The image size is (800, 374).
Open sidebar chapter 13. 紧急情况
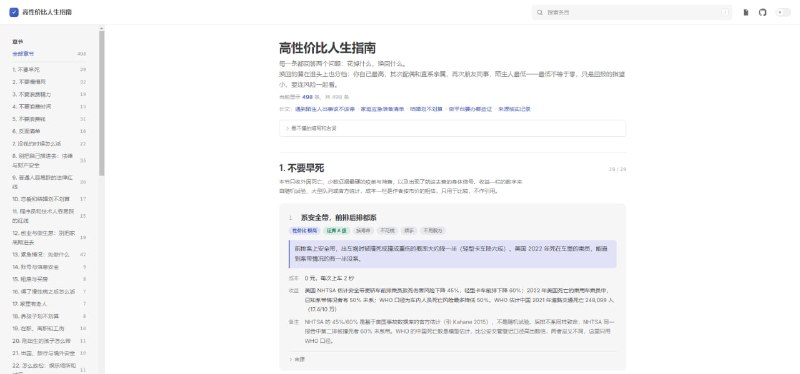coord(49,255)
